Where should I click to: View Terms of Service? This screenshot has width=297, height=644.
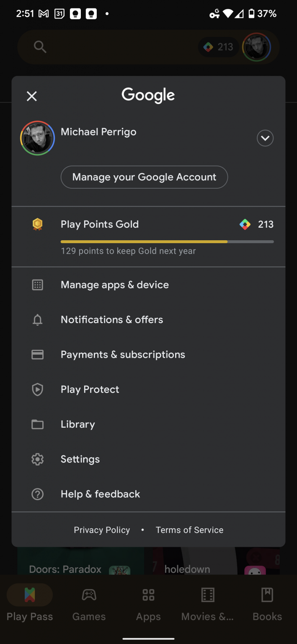pos(189,530)
